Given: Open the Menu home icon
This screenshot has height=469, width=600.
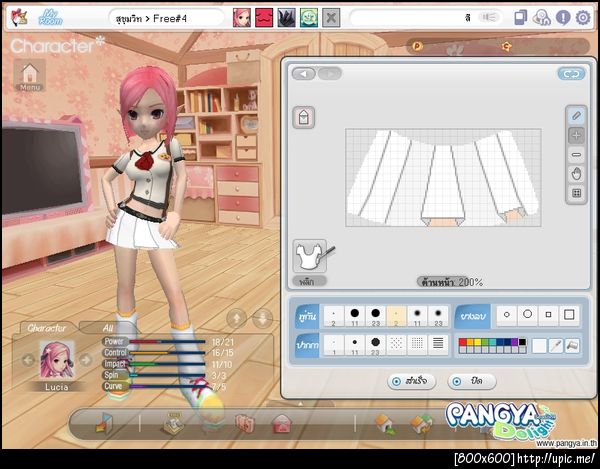Looking at the screenshot, I should coord(30,76).
